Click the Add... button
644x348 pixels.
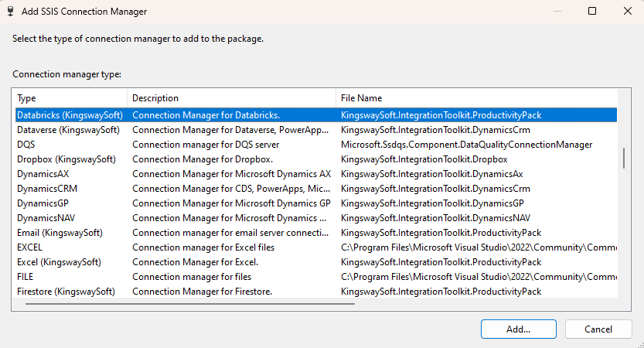coord(518,329)
